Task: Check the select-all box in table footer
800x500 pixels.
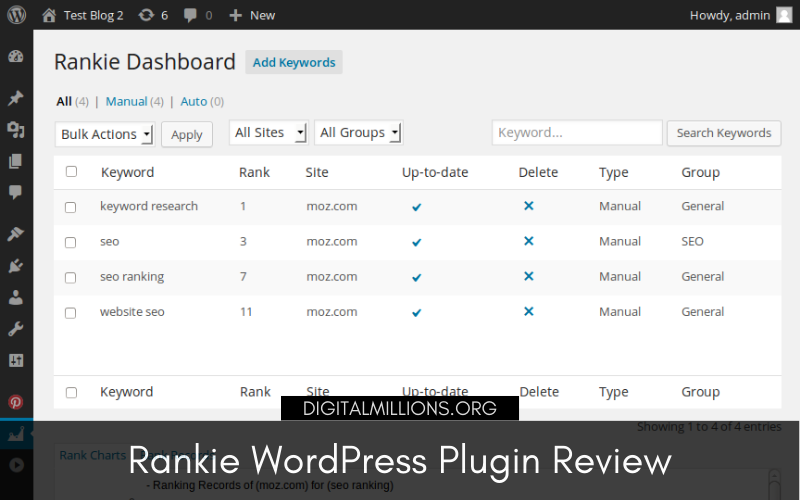Action: click(71, 392)
